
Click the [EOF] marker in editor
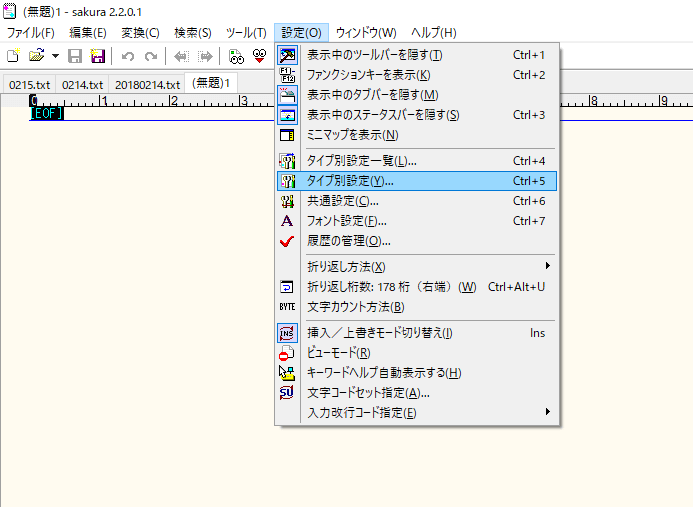pyautogui.click(x=47, y=114)
